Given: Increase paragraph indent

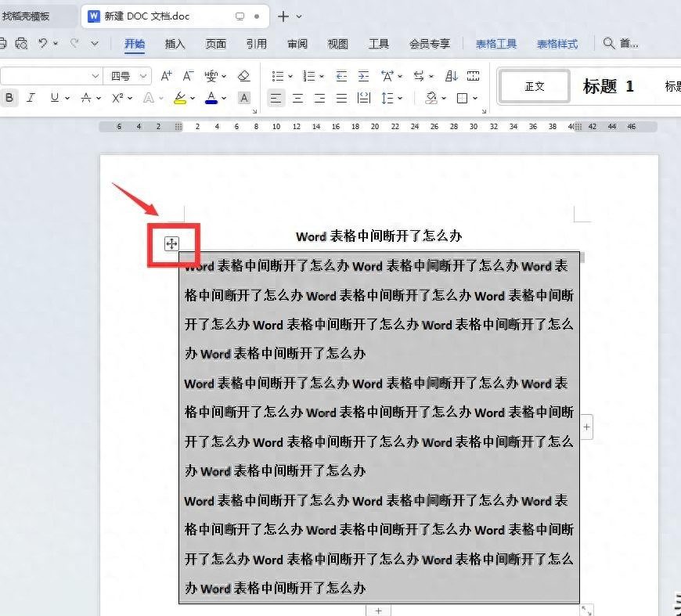Looking at the screenshot, I should tap(363, 77).
